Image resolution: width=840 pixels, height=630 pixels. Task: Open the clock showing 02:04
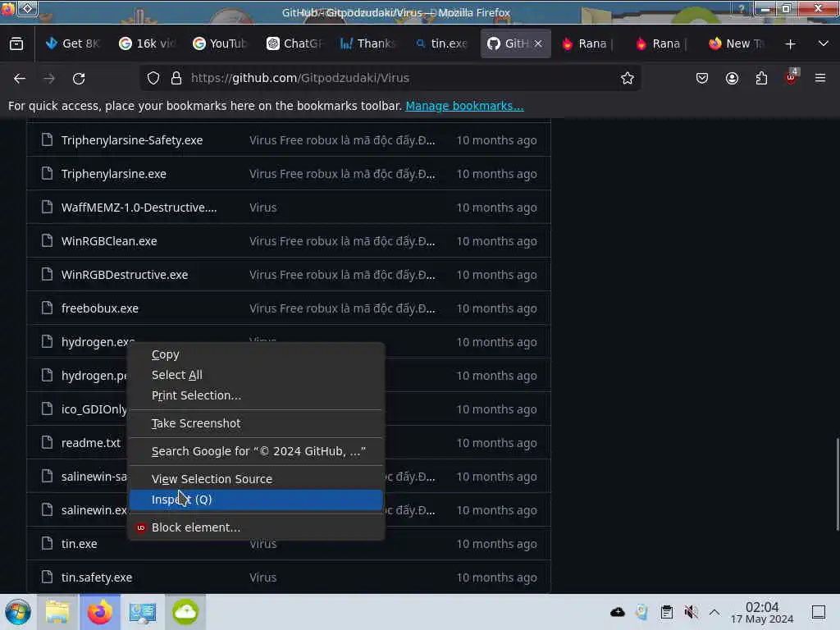762,612
